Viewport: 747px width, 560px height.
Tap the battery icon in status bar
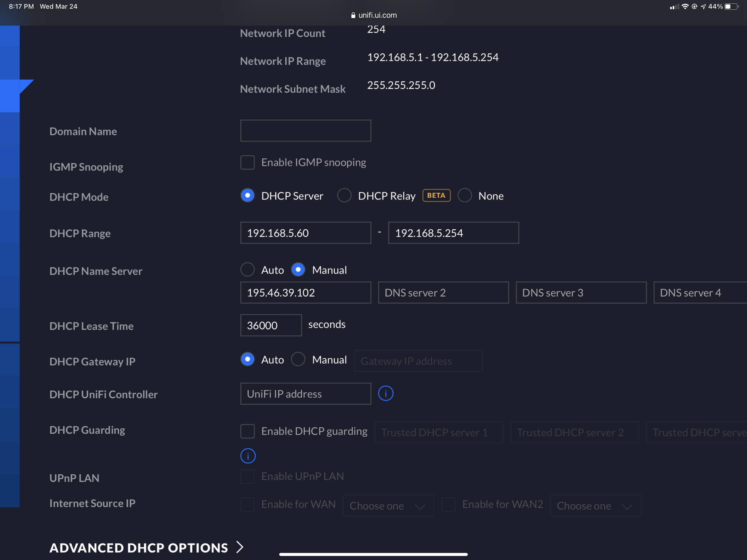click(731, 6)
